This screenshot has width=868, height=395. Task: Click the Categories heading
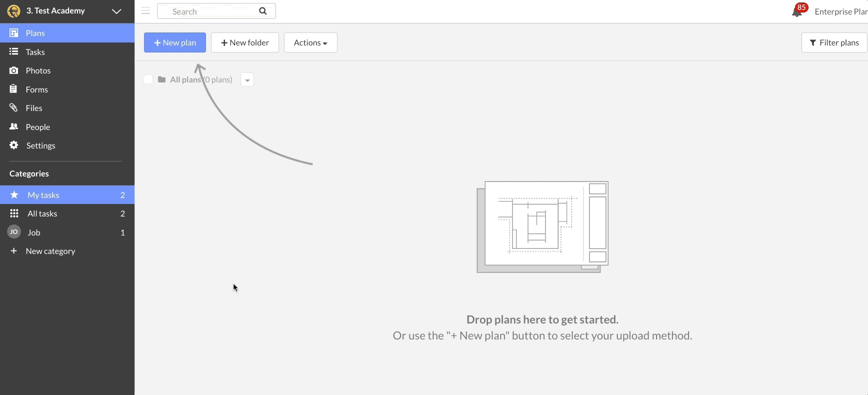[x=29, y=173]
